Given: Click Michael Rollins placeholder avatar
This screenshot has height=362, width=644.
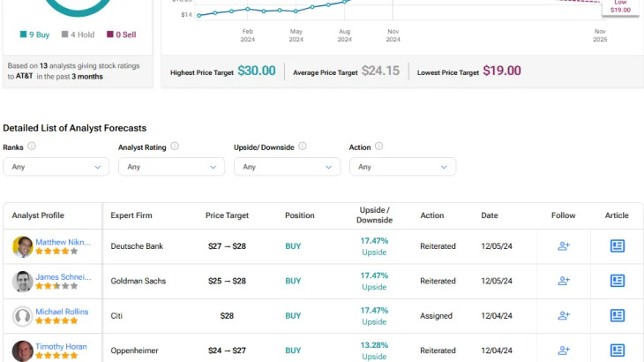Looking at the screenshot, I should click(x=23, y=316).
